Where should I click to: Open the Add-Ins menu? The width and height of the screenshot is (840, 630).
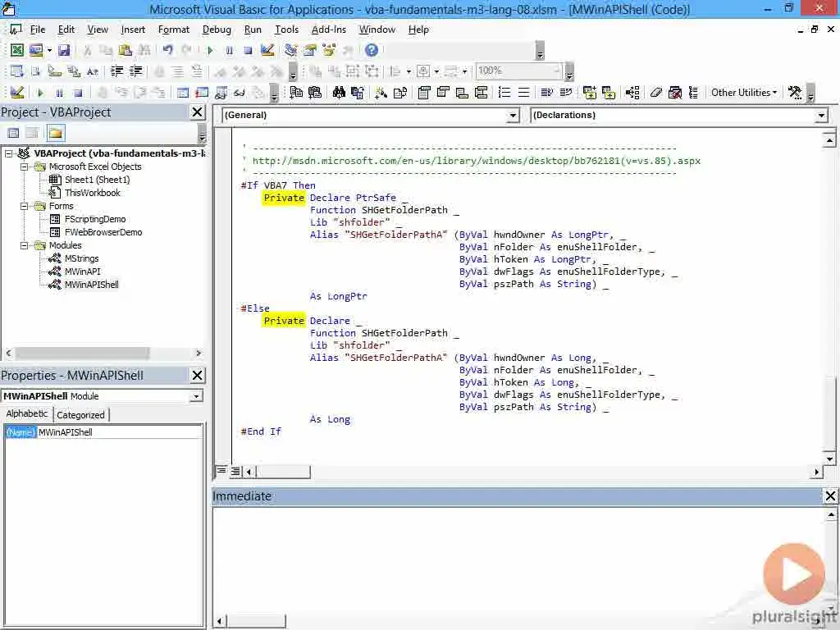[328, 30]
